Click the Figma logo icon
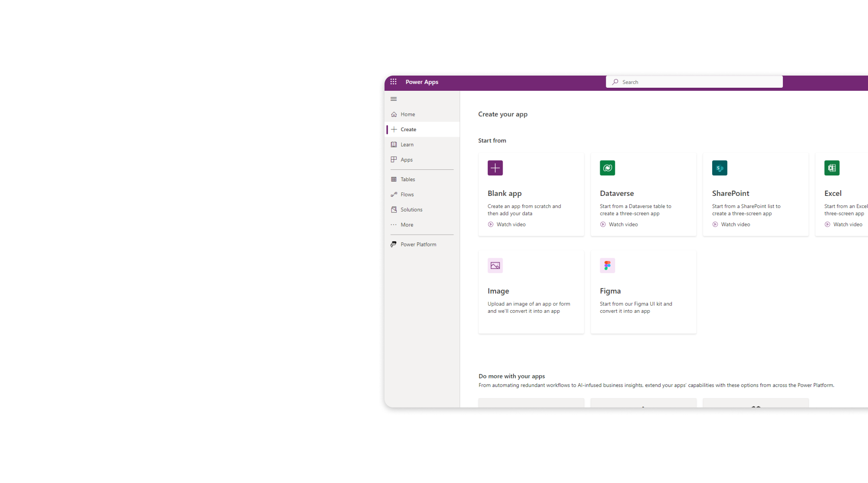Viewport: 868px width, 483px height. point(608,265)
